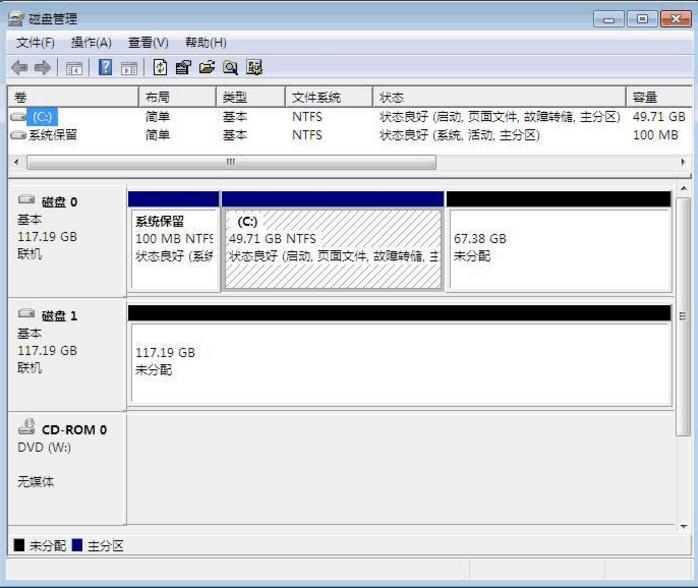The image size is (698, 588).
Task: Toggle the console tree pane icon
Action: pos(73,69)
